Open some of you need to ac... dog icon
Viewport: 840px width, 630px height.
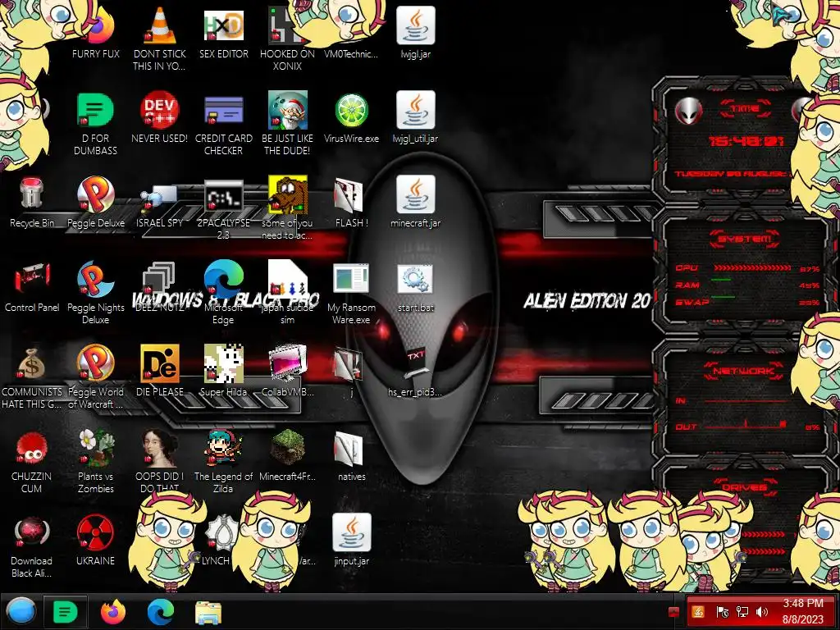click(x=288, y=194)
